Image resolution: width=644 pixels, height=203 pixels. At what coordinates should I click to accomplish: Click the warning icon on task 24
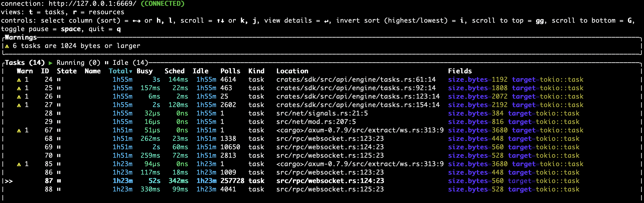(19, 80)
